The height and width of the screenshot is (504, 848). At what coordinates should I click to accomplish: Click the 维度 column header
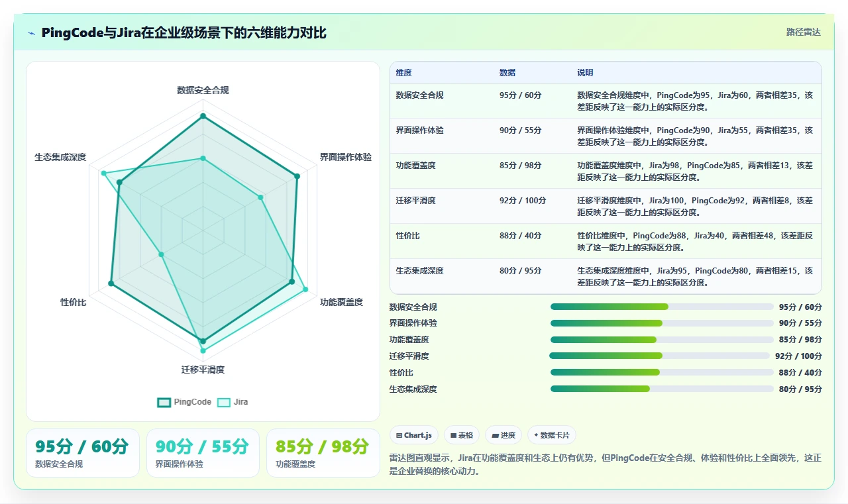(x=404, y=73)
